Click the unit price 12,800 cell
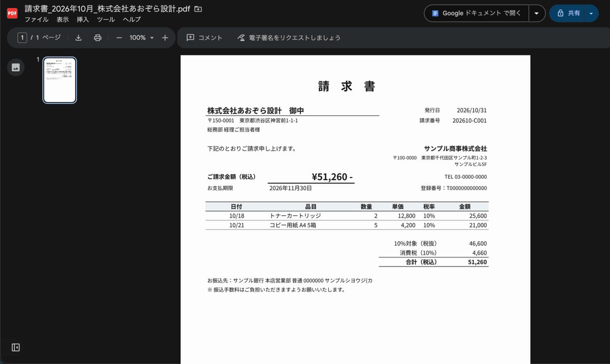This screenshot has height=364, width=610. [x=406, y=216]
